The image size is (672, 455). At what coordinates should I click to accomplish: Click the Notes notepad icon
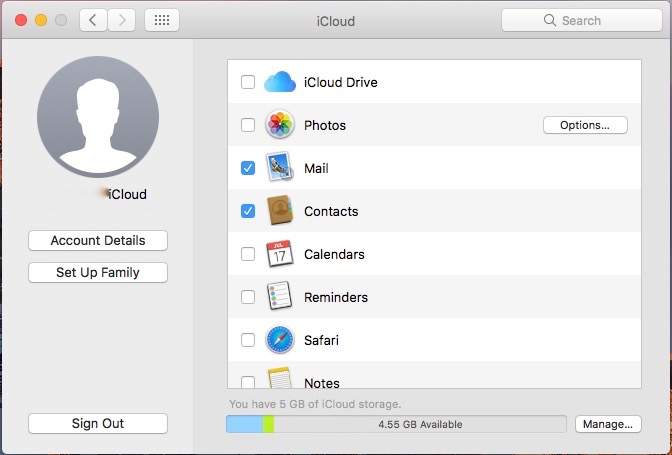pos(280,377)
